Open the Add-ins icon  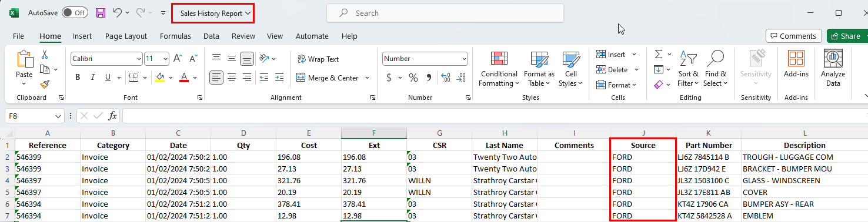pos(796,64)
